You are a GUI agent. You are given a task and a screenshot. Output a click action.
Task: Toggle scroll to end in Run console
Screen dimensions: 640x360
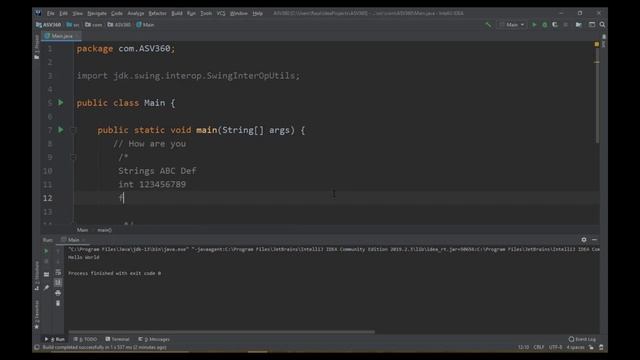point(58,282)
